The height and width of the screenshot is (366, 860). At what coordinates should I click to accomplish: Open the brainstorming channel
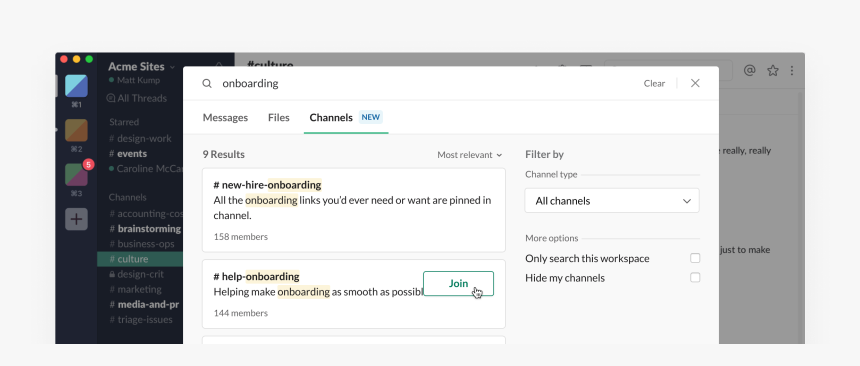pos(145,229)
